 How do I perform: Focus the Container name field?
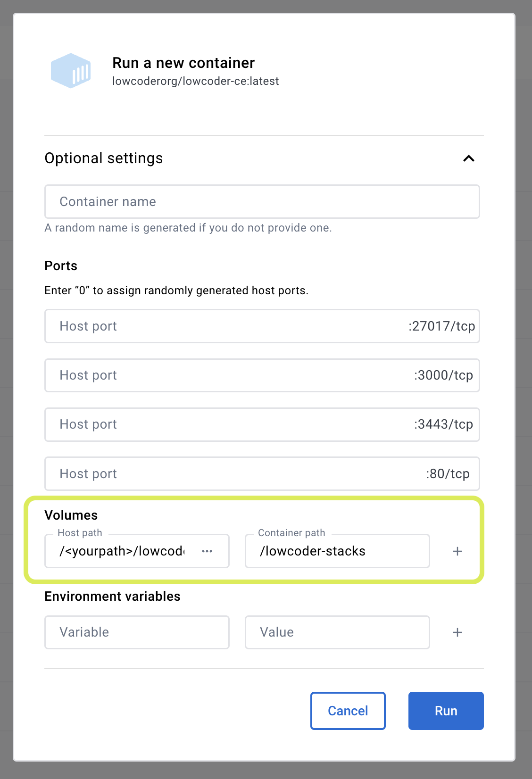click(x=262, y=202)
